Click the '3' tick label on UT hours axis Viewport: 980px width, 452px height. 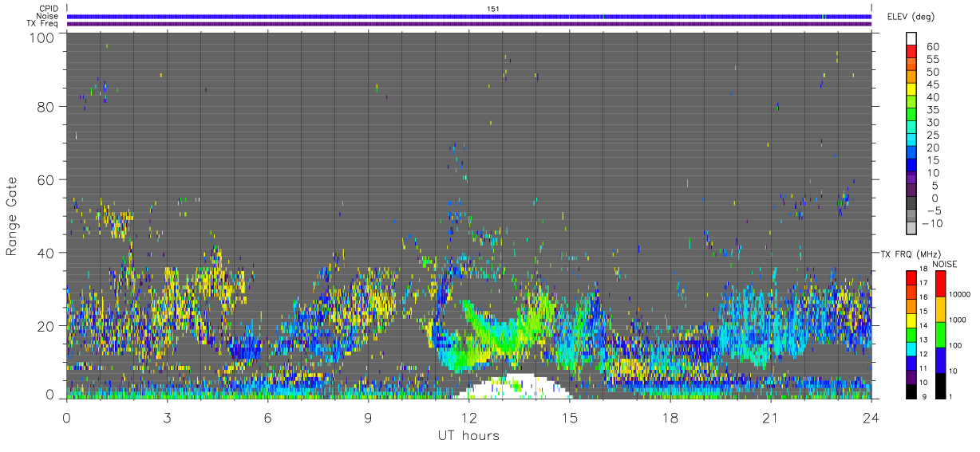[167, 418]
